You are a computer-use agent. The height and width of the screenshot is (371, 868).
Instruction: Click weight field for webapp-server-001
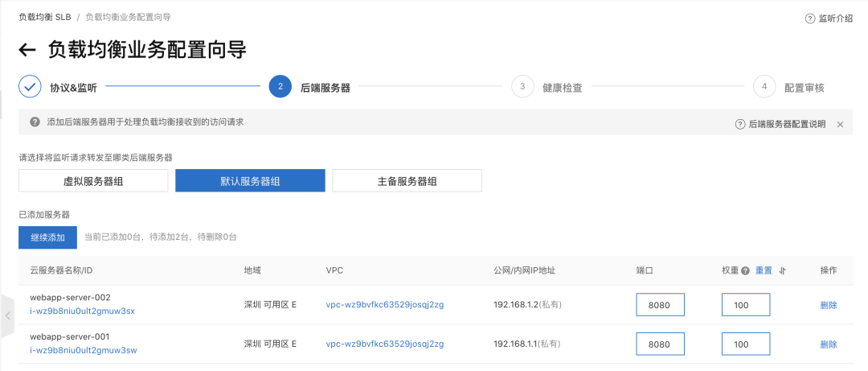(x=746, y=344)
